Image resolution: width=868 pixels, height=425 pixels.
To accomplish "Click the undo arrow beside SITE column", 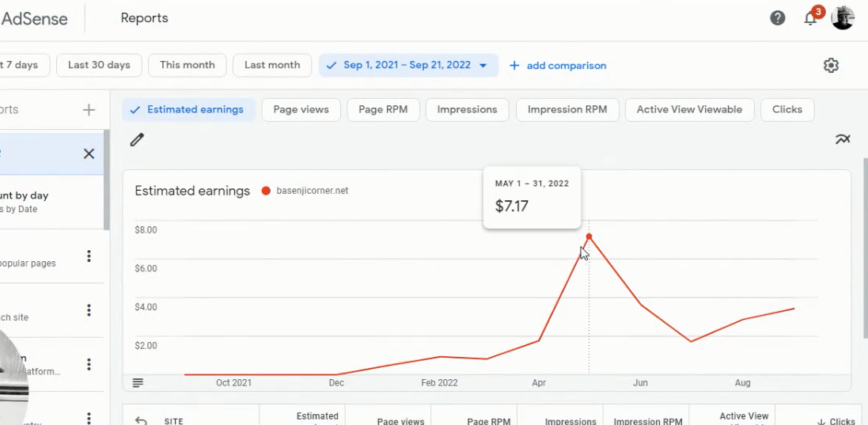I will 141,421.
